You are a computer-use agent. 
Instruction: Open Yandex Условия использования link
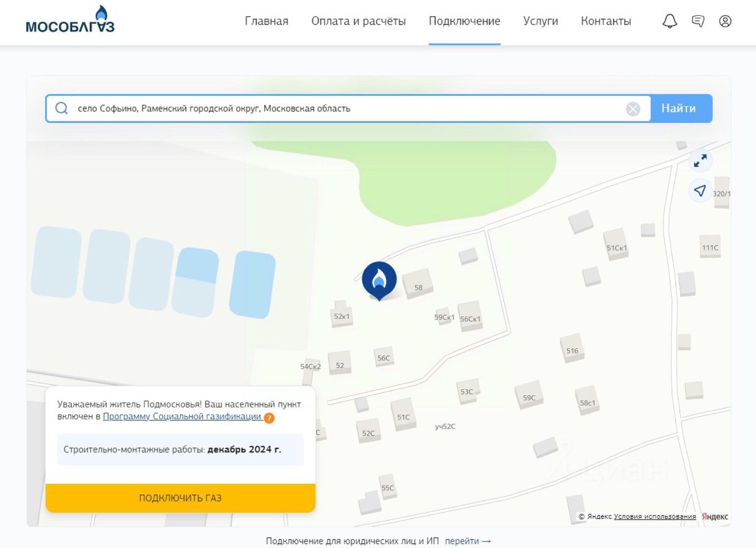tap(655, 517)
